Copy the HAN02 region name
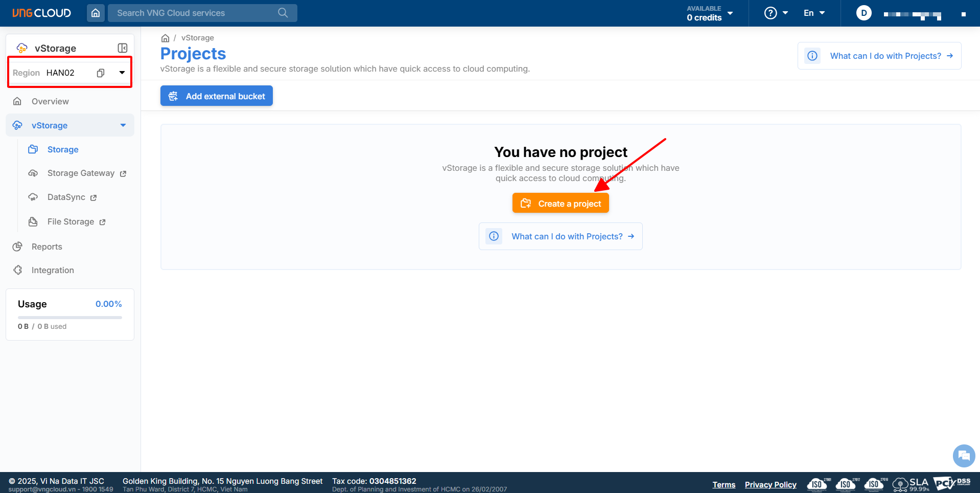This screenshot has width=980, height=493. (101, 73)
